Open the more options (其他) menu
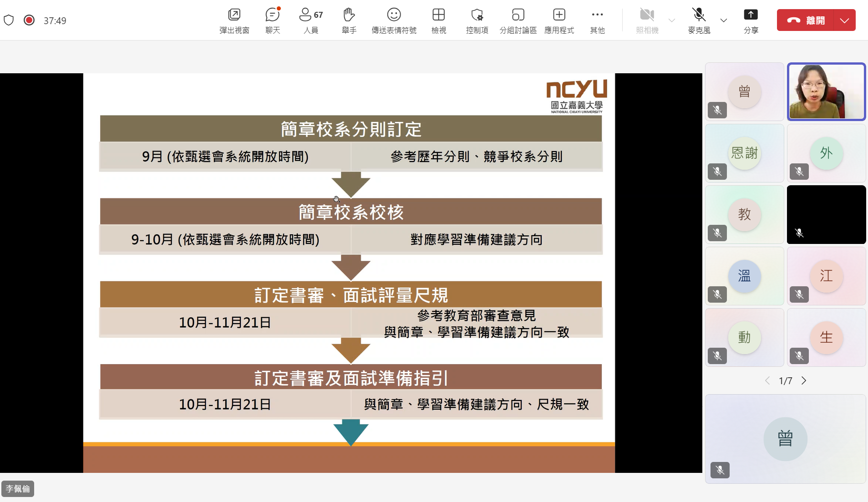The image size is (868, 502). [x=597, y=20]
